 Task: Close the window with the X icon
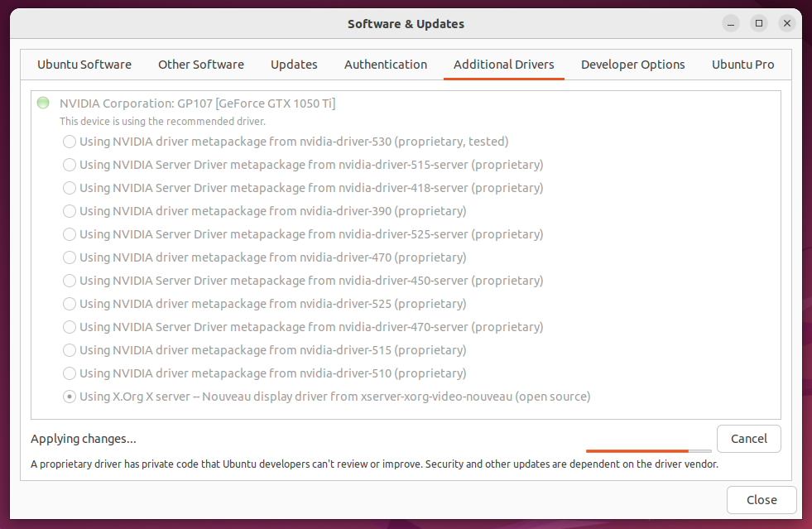[x=786, y=23]
